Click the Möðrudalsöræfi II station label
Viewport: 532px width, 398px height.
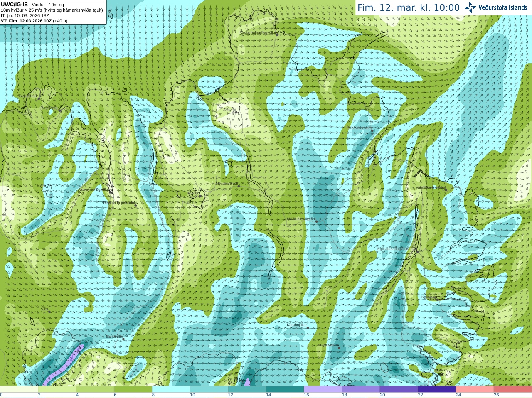[x=301, y=219]
